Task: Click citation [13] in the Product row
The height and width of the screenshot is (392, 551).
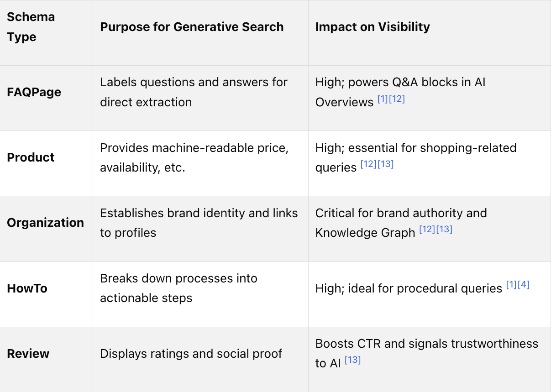Action: (386, 164)
